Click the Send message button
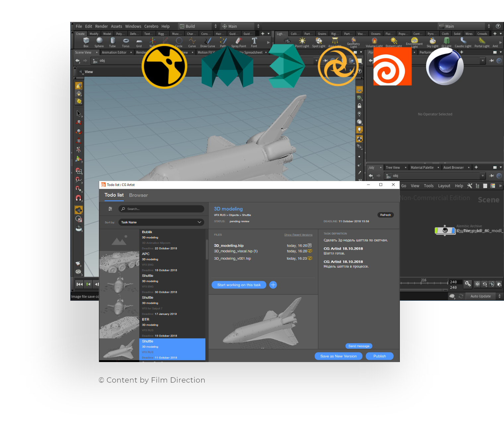 pyautogui.click(x=359, y=346)
